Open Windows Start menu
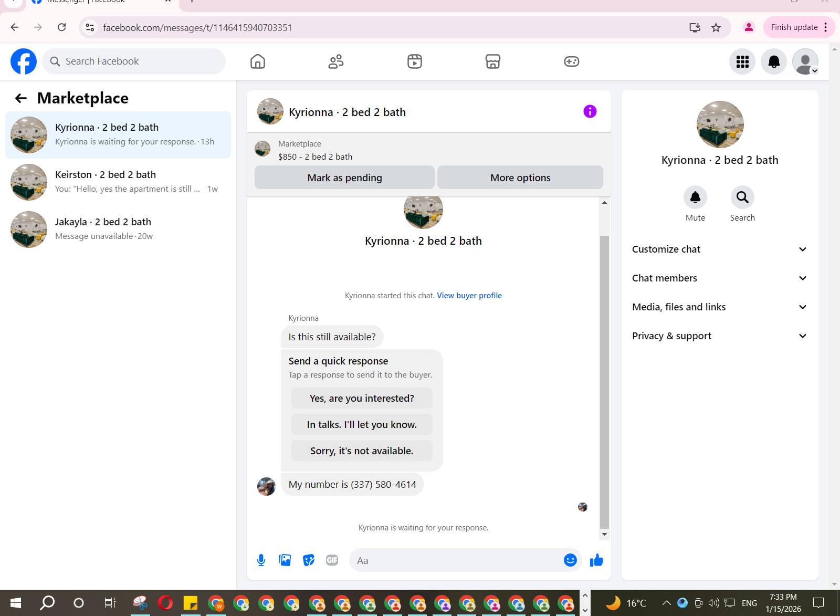This screenshot has width=840, height=616. (16, 603)
